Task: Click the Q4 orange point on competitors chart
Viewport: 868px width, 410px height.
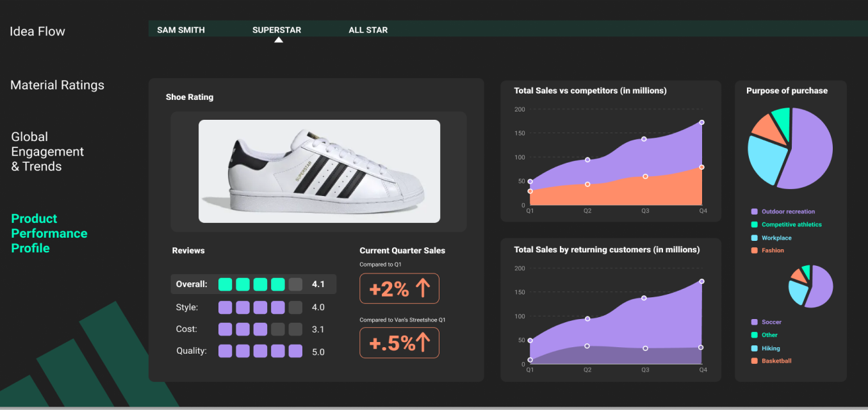Action: [702, 167]
